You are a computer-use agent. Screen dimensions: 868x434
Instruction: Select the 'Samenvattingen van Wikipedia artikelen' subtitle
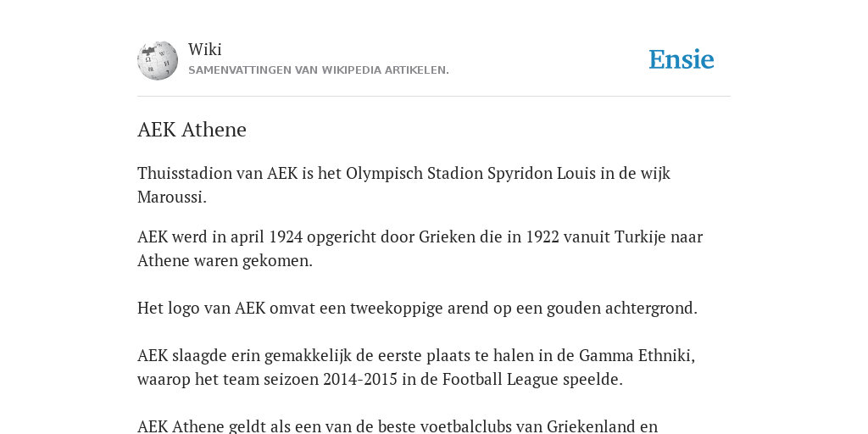(319, 70)
